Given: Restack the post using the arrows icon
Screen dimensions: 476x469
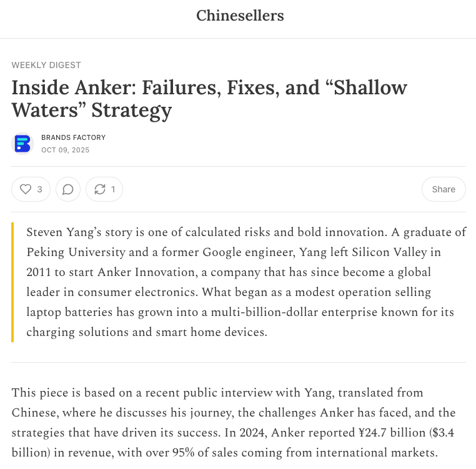Looking at the screenshot, I should coord(99,189).
